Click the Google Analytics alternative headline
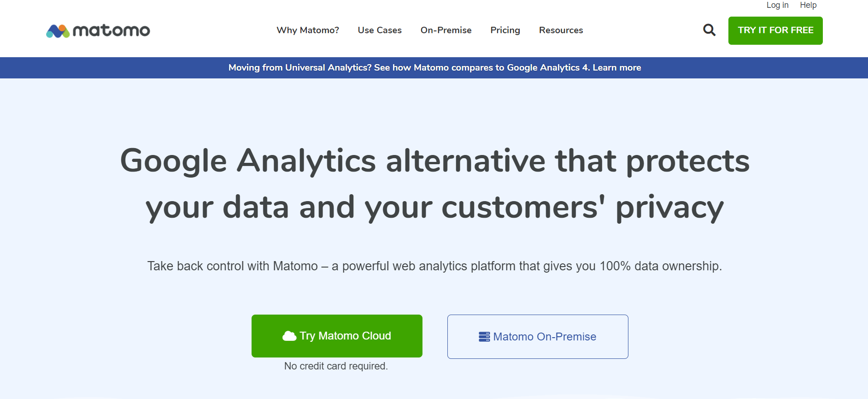 [434, 184]
